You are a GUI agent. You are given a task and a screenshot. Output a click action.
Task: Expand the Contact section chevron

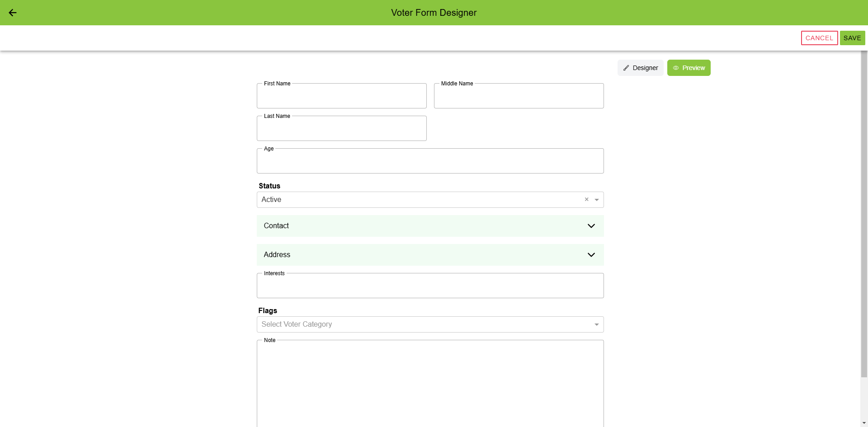point(591,226)
